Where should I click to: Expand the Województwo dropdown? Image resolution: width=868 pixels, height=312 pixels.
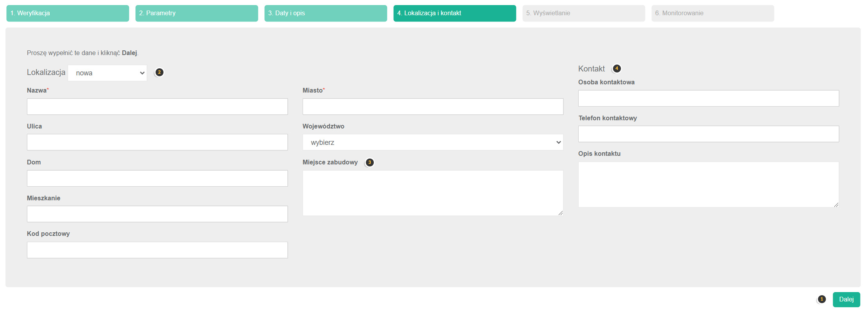432,143
